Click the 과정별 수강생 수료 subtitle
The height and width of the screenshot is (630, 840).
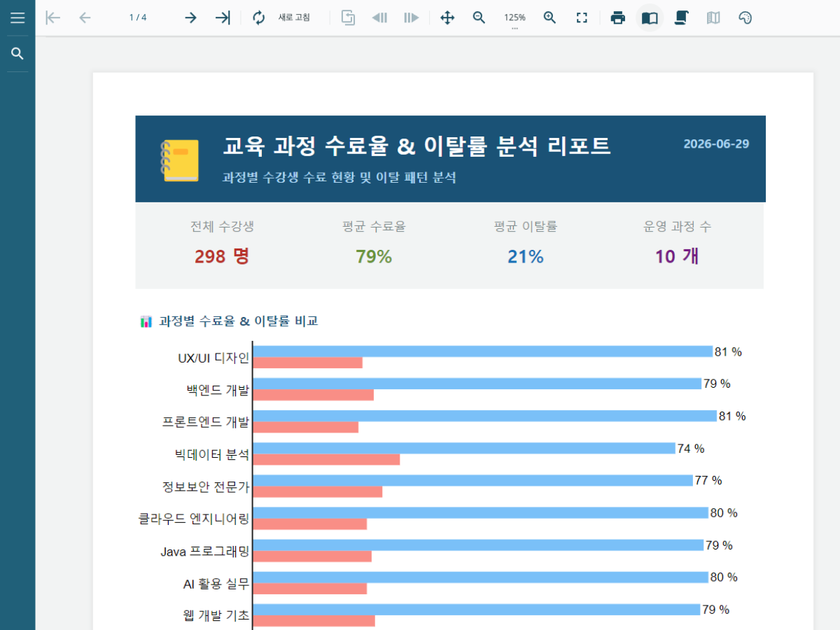(339, 178)
